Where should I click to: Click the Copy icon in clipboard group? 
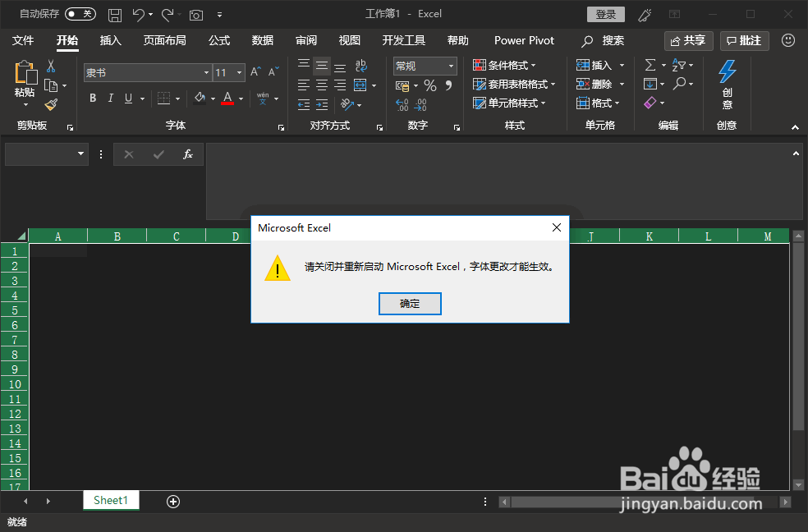(x=51, y=85)
